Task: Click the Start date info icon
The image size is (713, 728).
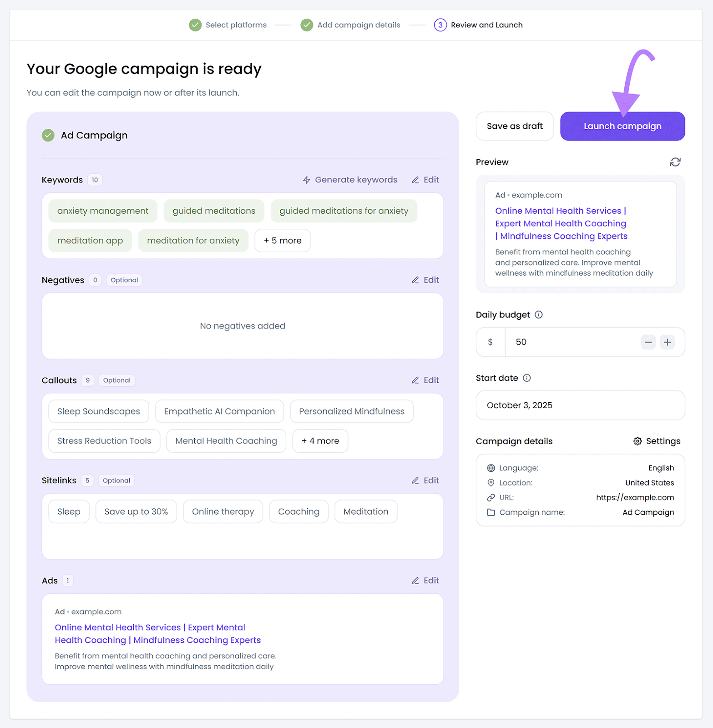Action: pyautogui.click(x=526, y=378)
